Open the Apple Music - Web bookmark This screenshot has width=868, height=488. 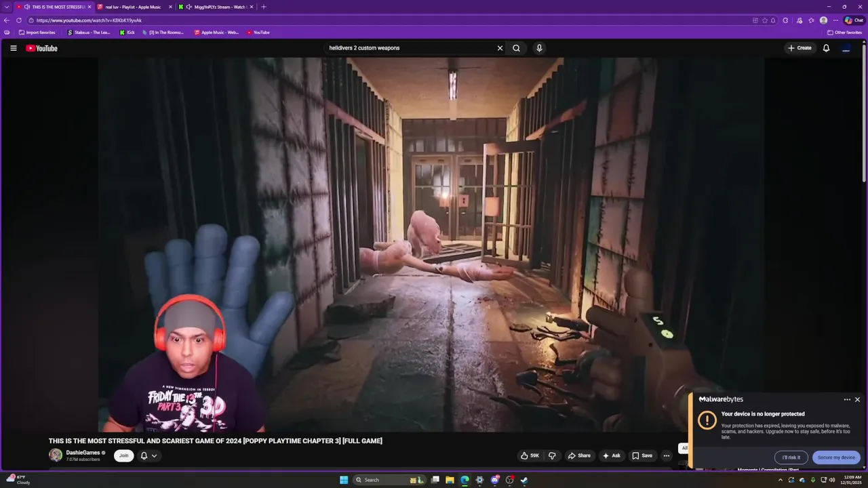click(x=216, y=33)
